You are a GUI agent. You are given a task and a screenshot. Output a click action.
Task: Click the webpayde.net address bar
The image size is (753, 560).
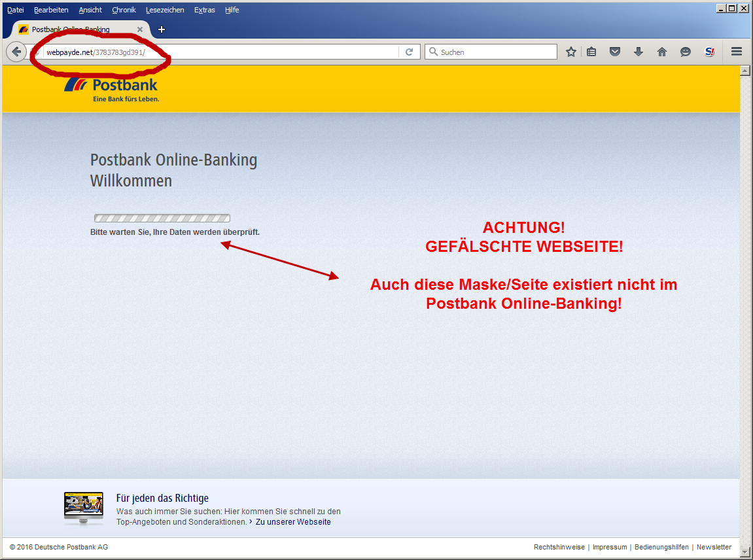point(221,52)
